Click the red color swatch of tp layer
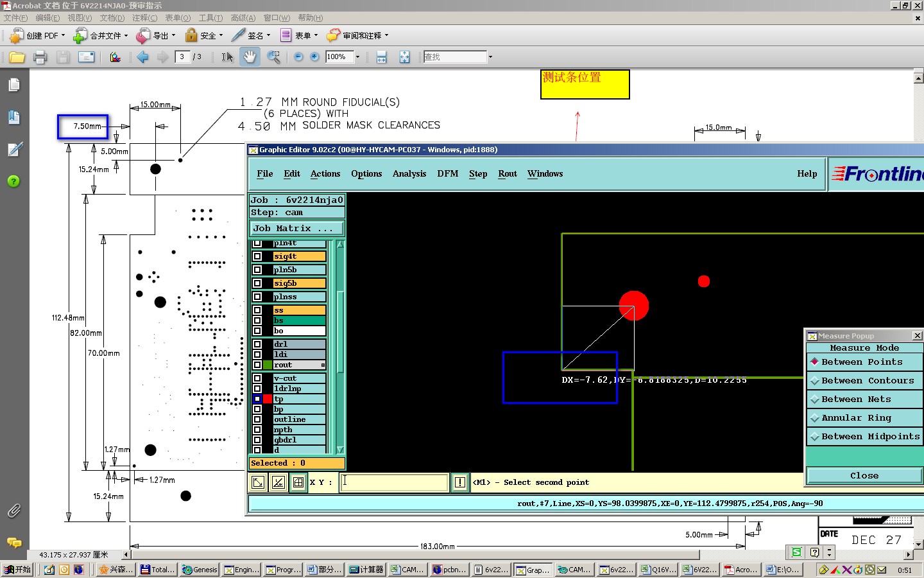The image size is (924, 578). point(268,399)
